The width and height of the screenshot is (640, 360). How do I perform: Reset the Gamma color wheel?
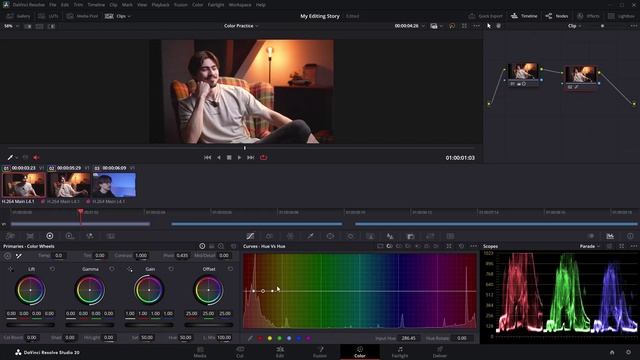112,269
